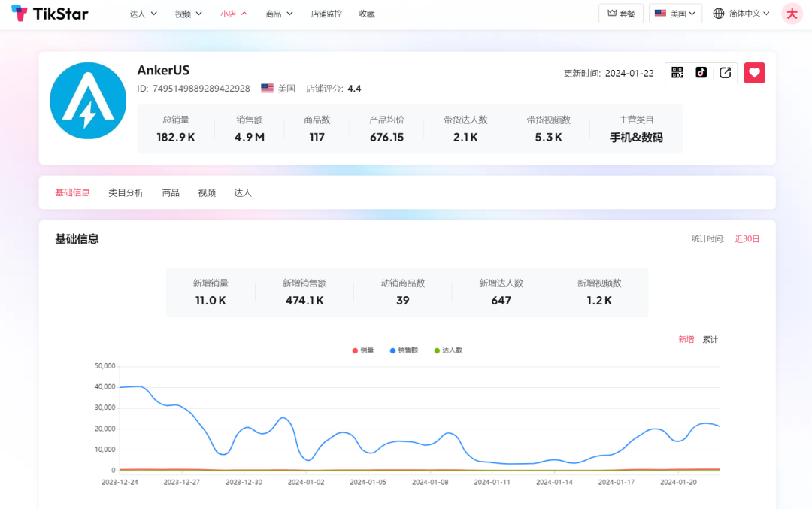Click the 新增达人数 647 card
Image resolution: width=812 pixels, height=509 pixels.
point(501,292)
